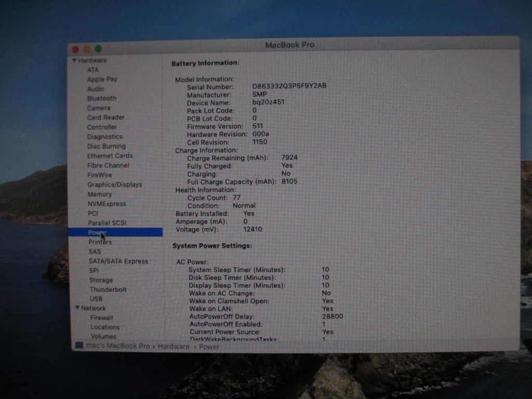Click "mac's MacBook Pro" in path bar
This screenshot has height=399, width=532.
pyautogui.click(x=118, y=346)
